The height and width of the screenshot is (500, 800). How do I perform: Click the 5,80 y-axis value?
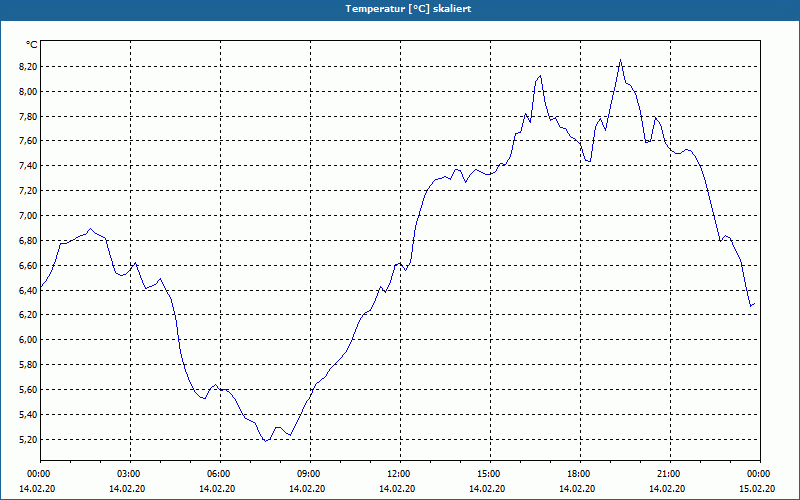[x=29, y=365]
